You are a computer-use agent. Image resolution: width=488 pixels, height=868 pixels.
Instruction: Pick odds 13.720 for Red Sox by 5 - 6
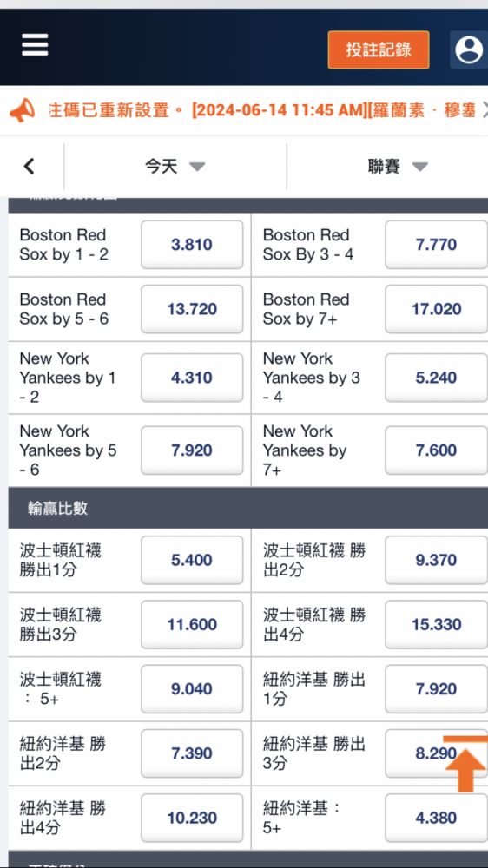pyautogui.click(x=192, y=309)
